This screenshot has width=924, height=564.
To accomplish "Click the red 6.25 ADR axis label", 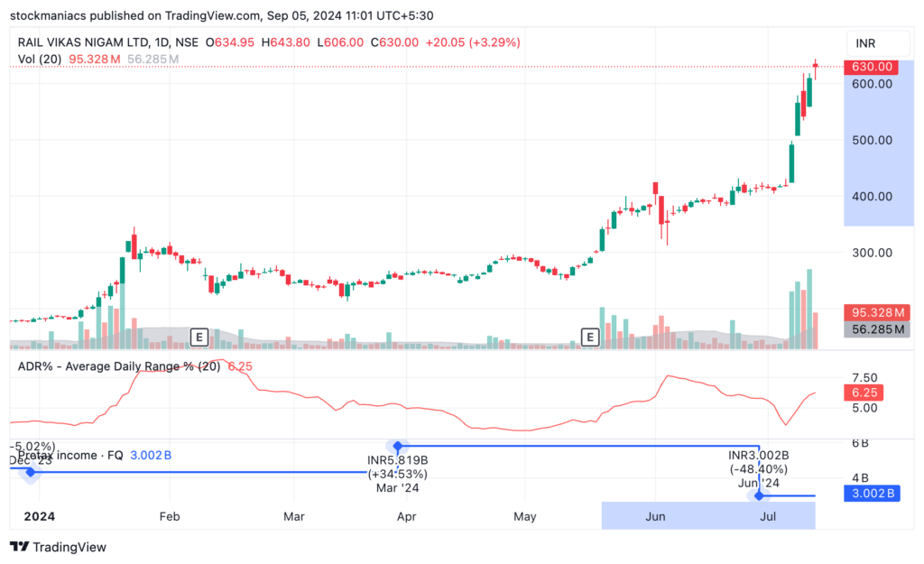I will (864, 392).
